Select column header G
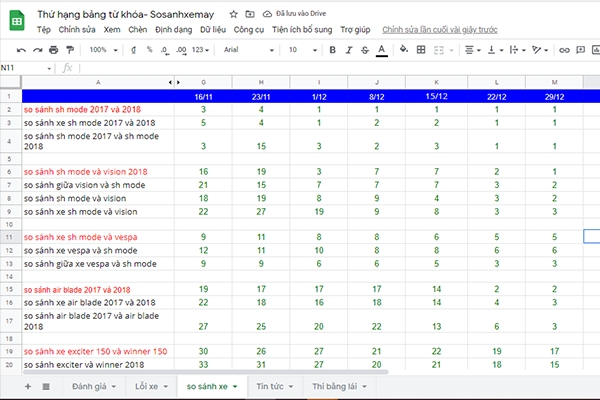Image resolution: width=600 pixels, height=400 pixels. [x=204, y=82]
